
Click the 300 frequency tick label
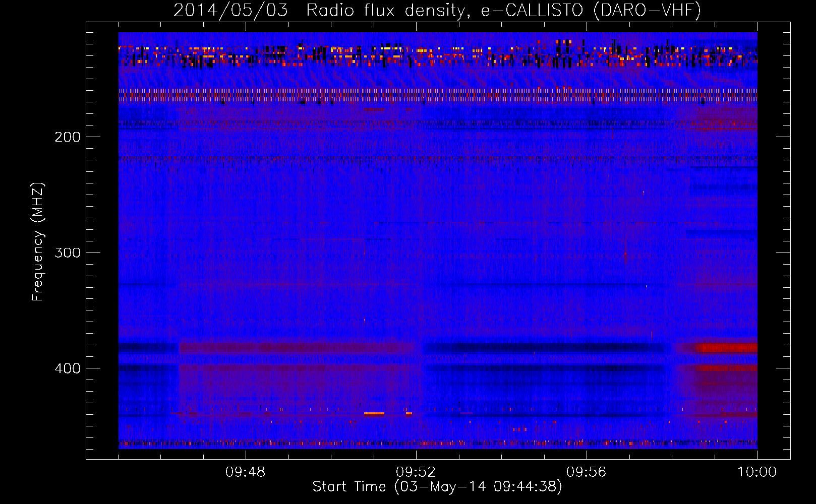[x=68, y=253]
